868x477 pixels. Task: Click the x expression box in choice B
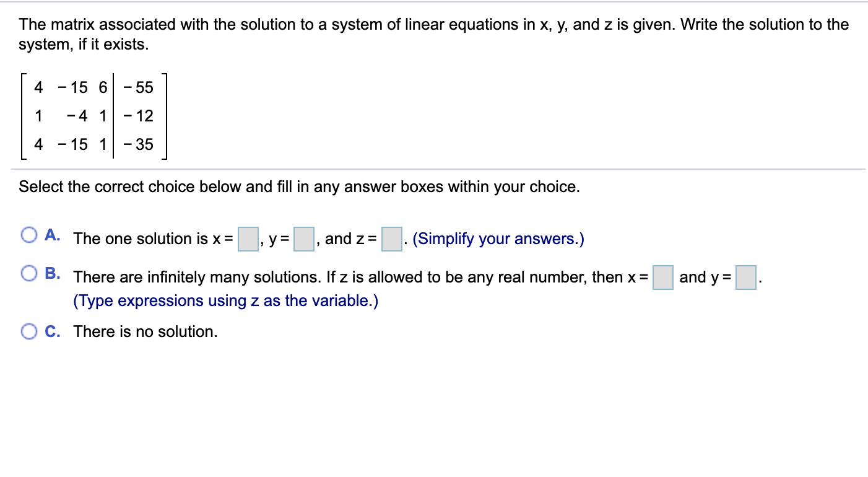pyautogui.click(x=662, y=278)
